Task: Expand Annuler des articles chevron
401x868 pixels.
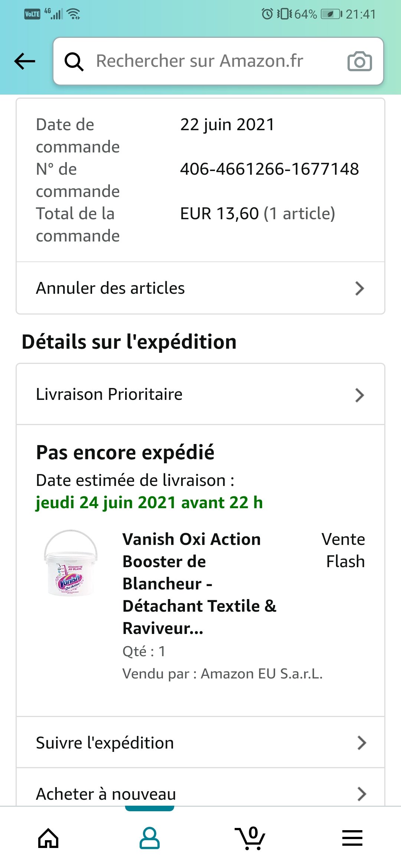Action: point(359,288)
